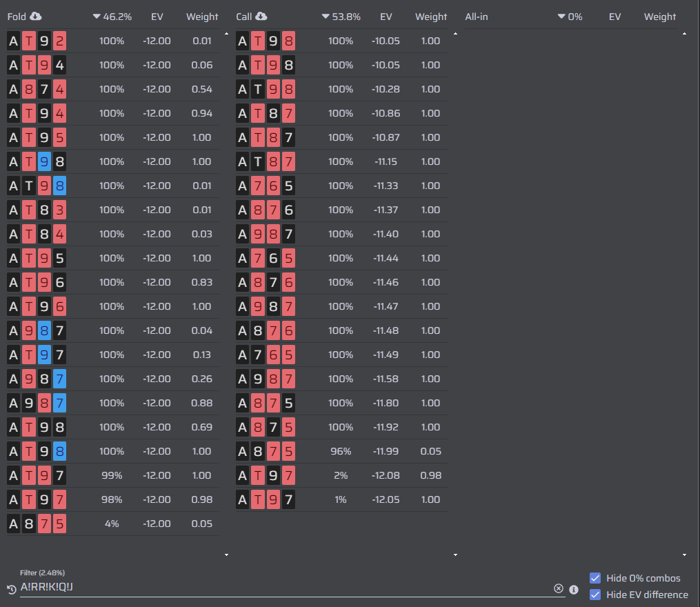Toggle Hide EV difference checkbox
Image resolution: width=700 pixels, height=607 pixels.
(595, 595)
